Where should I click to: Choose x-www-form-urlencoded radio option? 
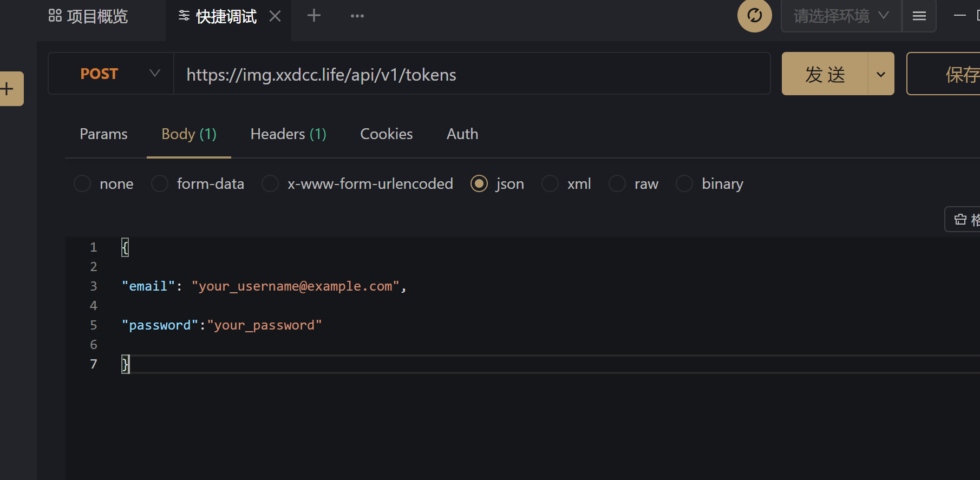tap(270, 183)
